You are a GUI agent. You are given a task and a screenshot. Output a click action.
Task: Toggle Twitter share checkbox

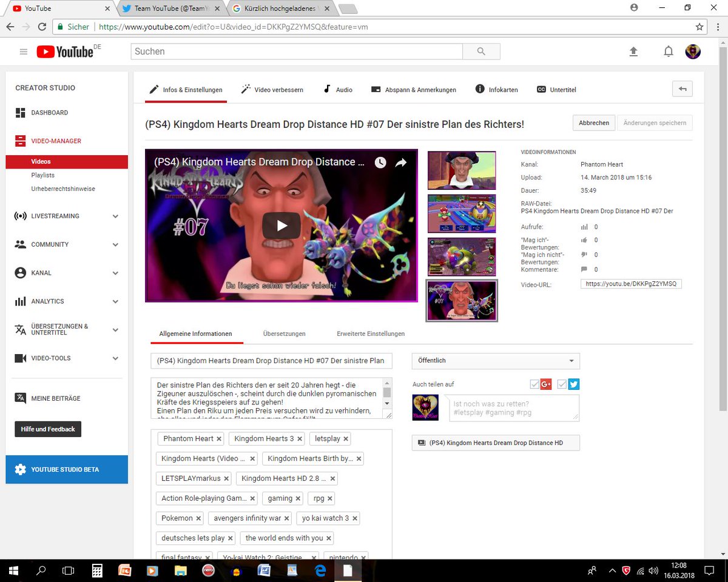pyautogui.click(x=562, y=384)
